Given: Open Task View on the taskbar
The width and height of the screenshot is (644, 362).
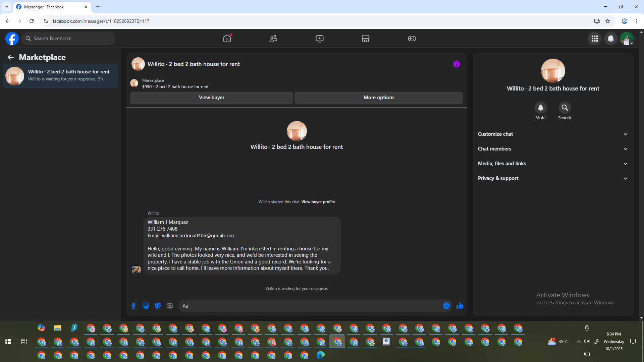Looking at the screenshot, I should click(x=24, y=342).
